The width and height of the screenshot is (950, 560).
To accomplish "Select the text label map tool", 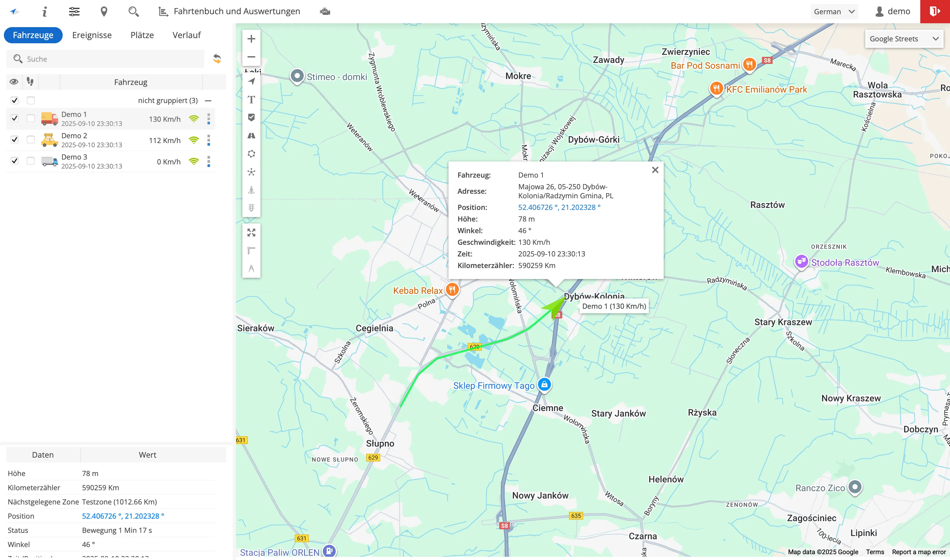I will coord(251,99).
